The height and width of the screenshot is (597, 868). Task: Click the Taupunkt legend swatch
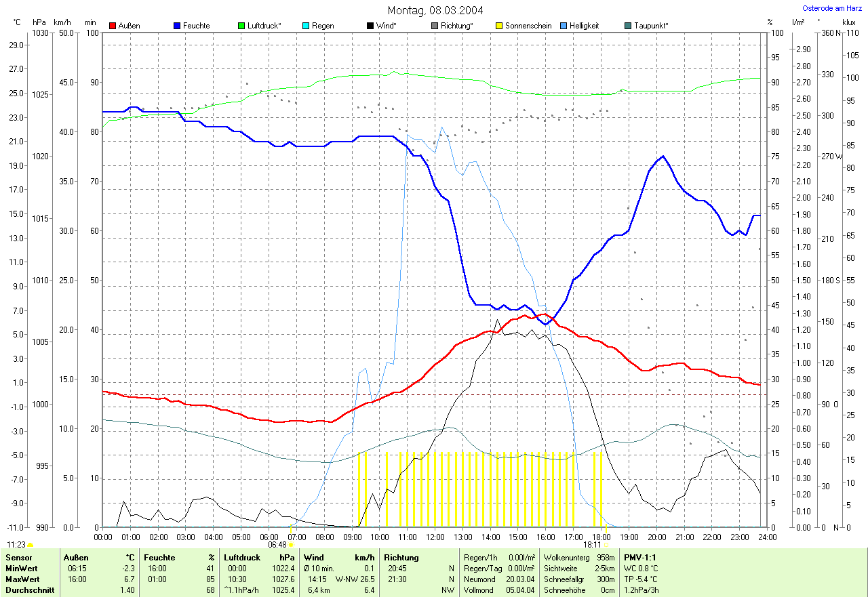(x=628, y=26)
